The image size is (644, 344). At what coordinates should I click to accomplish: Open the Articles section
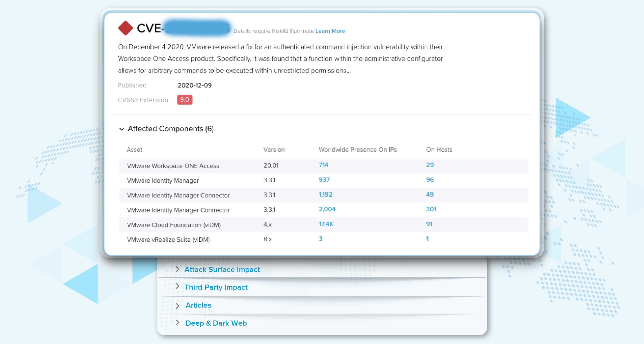(198, 305)
